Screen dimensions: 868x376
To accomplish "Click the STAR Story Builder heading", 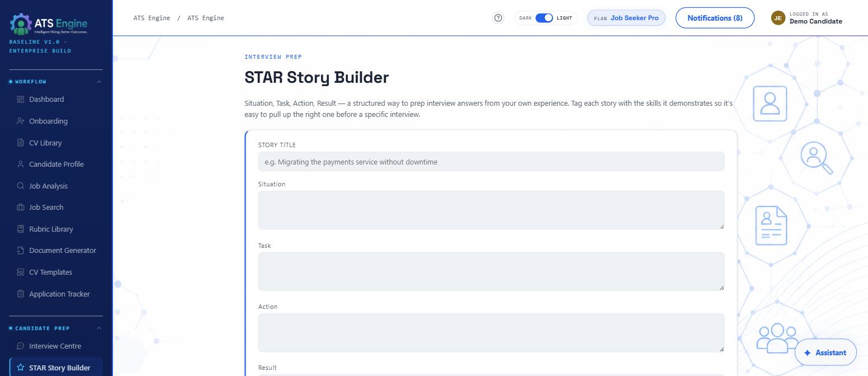I will 317,77.
